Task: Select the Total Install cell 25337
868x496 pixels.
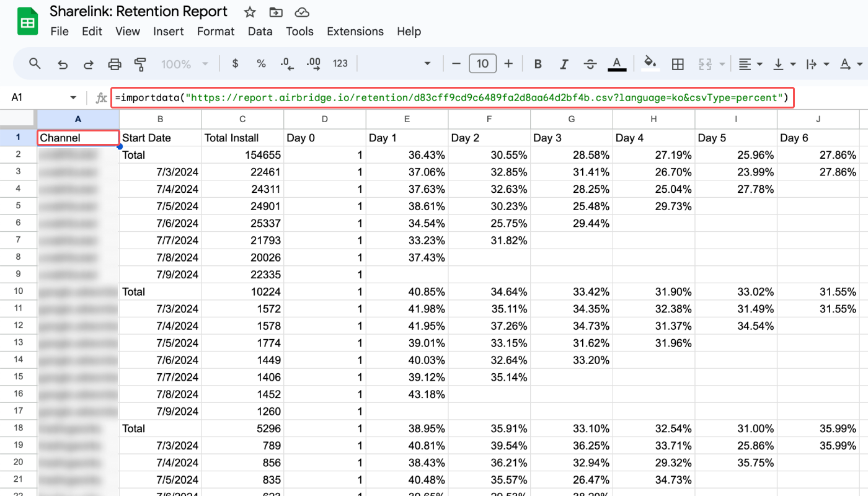Action: click(242, 223)
